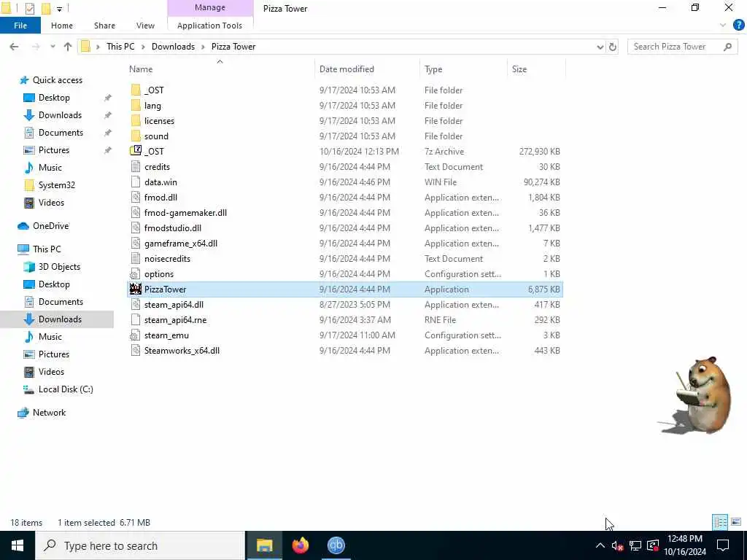The image size is (747, 560).
Task: Select the credits text document
Action: pyautogui.click(x=345, y=167)
